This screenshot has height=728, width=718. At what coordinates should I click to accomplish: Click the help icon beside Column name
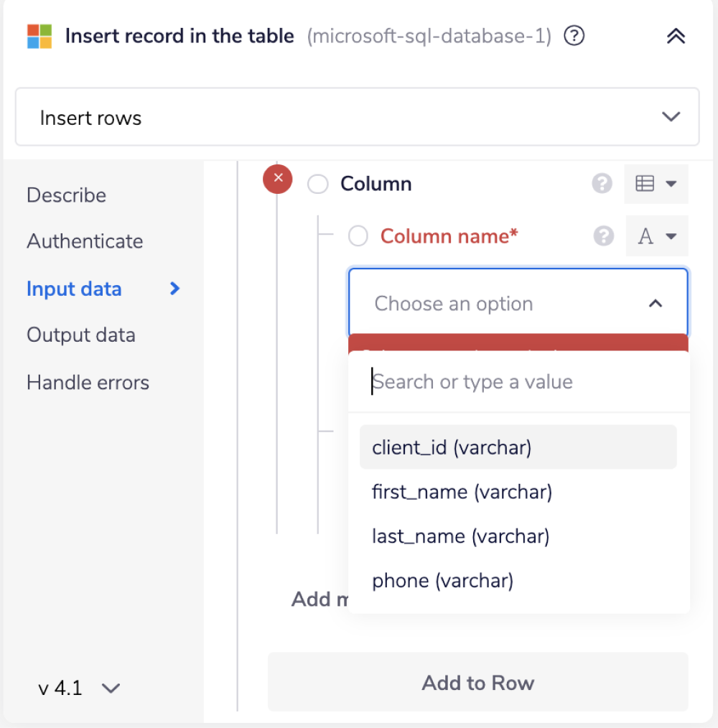click(x=603, y=236)
